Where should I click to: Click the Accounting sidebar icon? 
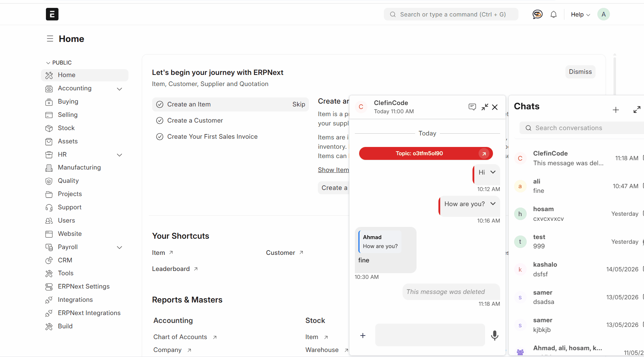point(49,89)
